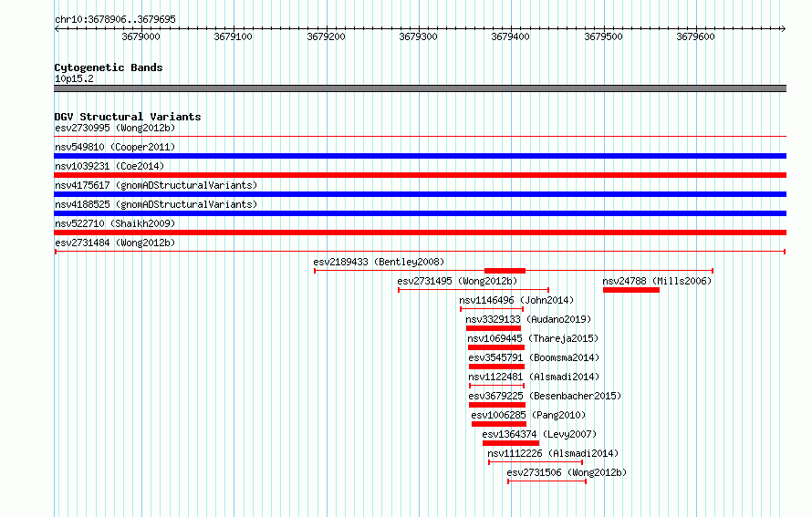Select the esv3679225 red feature bar
812x517 pixels.
[x=497, y=405]
